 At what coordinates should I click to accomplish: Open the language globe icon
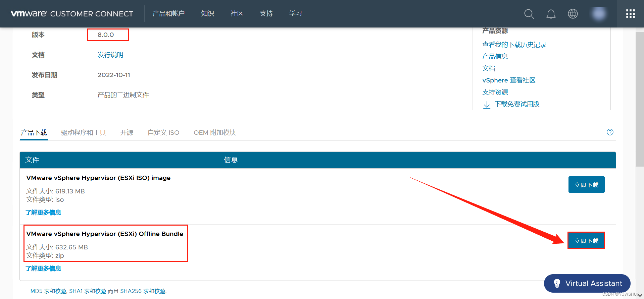573,14
